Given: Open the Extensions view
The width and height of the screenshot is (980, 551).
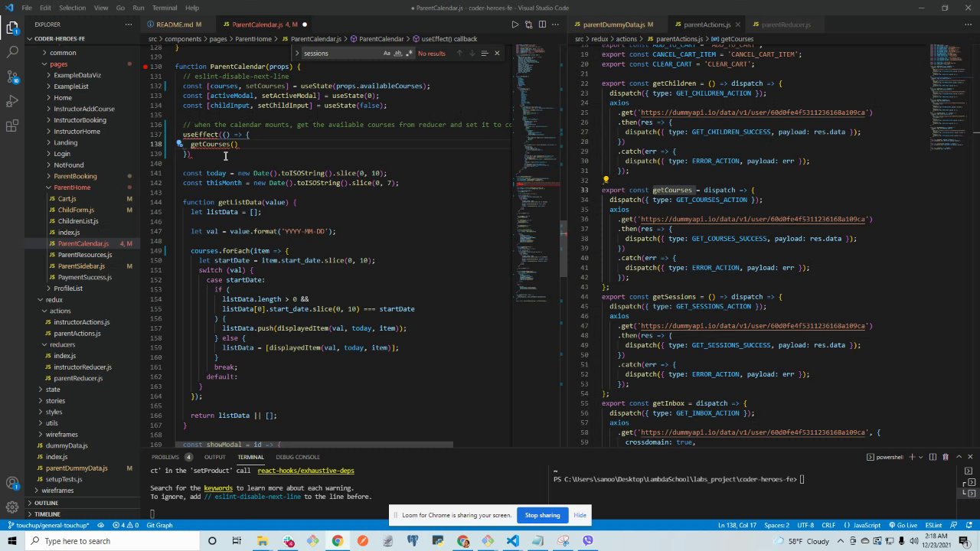Looking at the screenshot, I should pyautogui.click(x=12, y=126).
